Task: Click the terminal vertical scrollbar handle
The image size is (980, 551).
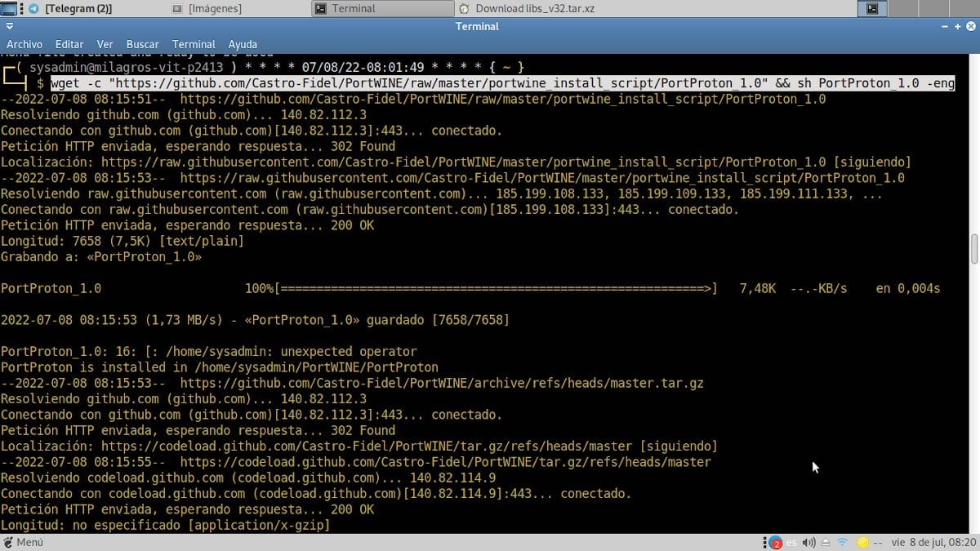Action: click(974, 249)
